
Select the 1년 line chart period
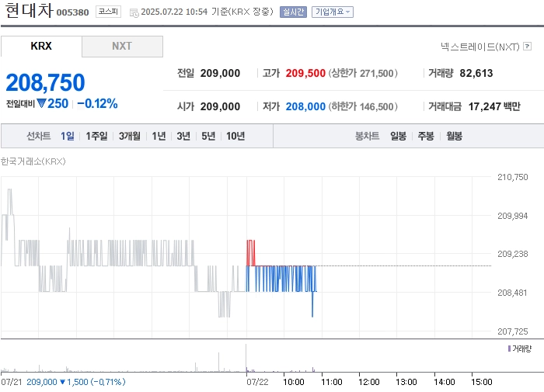(x=159, y=136)
